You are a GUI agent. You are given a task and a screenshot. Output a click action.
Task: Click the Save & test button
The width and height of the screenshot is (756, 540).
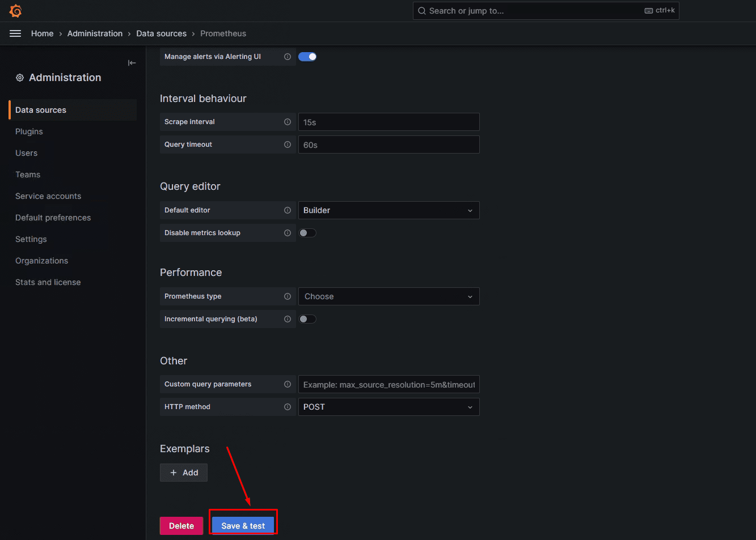243,526
